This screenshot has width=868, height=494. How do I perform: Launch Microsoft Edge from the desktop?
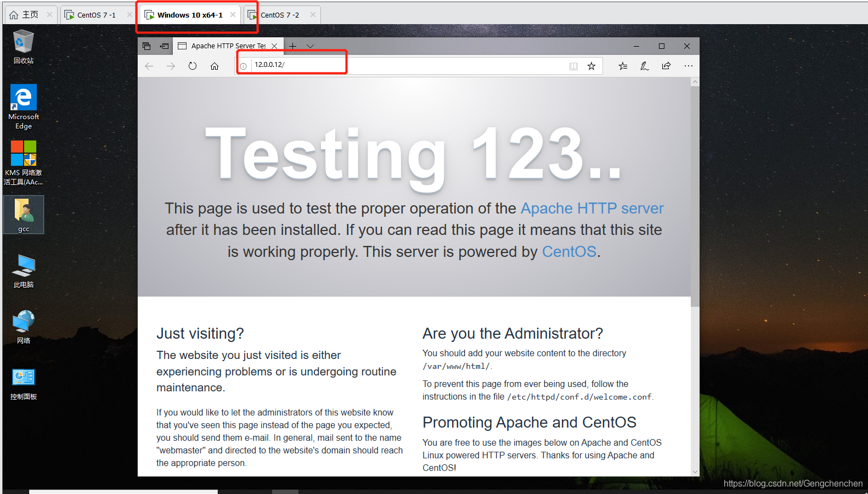coord(24,107)
